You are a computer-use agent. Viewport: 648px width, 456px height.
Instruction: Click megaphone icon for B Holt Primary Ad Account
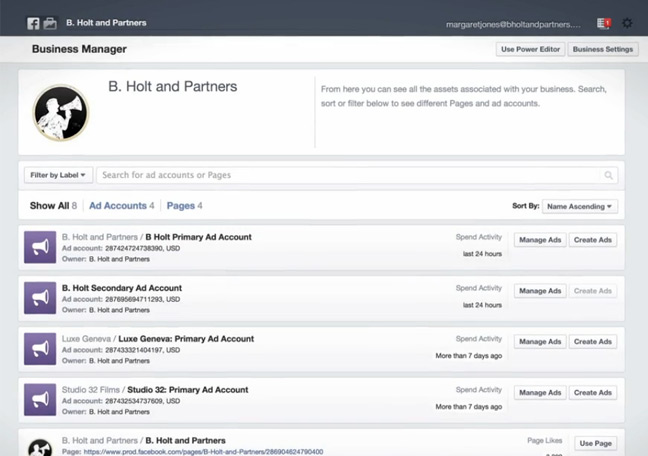(40, 247)
